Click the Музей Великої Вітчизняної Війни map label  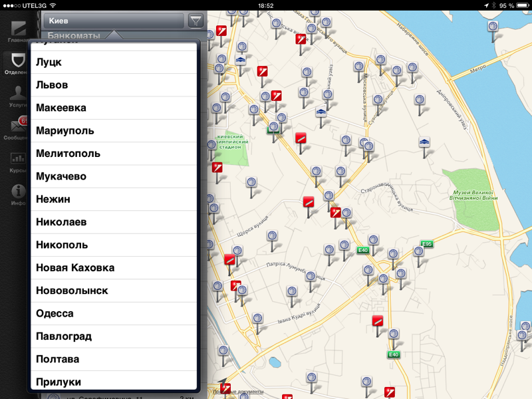[474, 194]
